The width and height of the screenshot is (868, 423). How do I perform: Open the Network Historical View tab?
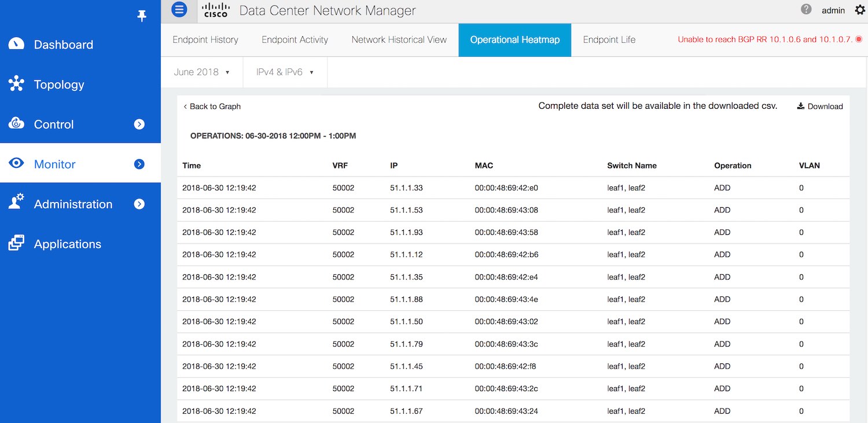(x=399, y=40)
